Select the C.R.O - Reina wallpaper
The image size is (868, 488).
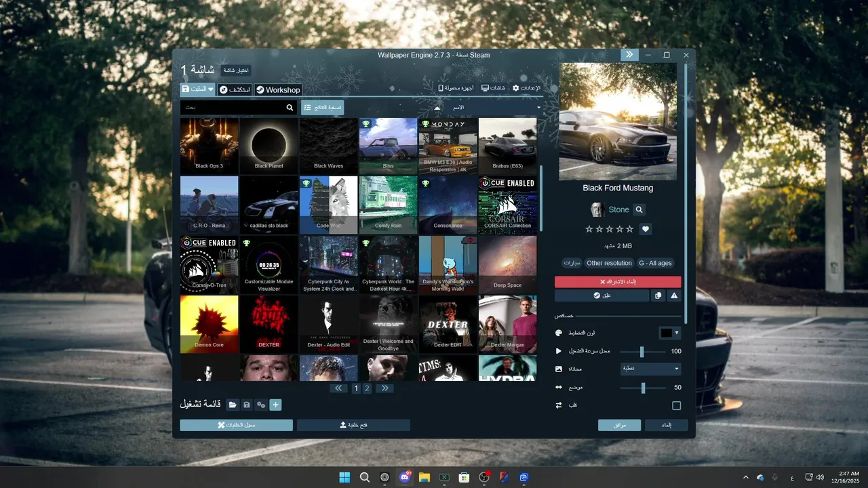click(209, 205)
